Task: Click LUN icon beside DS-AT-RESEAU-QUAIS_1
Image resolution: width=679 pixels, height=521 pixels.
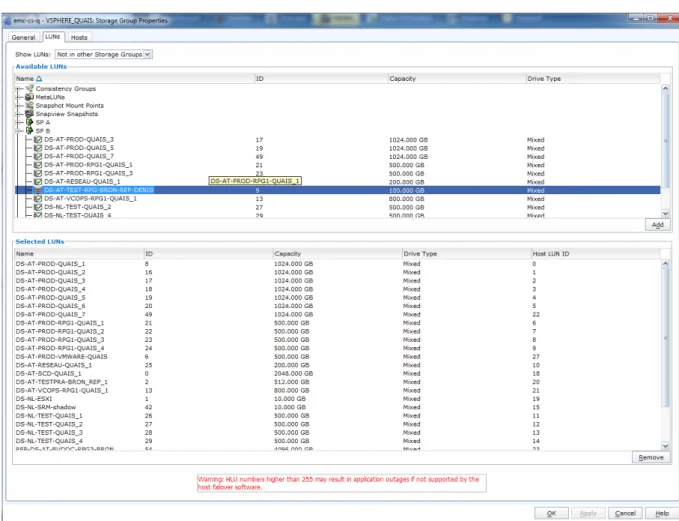Action: 38,181
